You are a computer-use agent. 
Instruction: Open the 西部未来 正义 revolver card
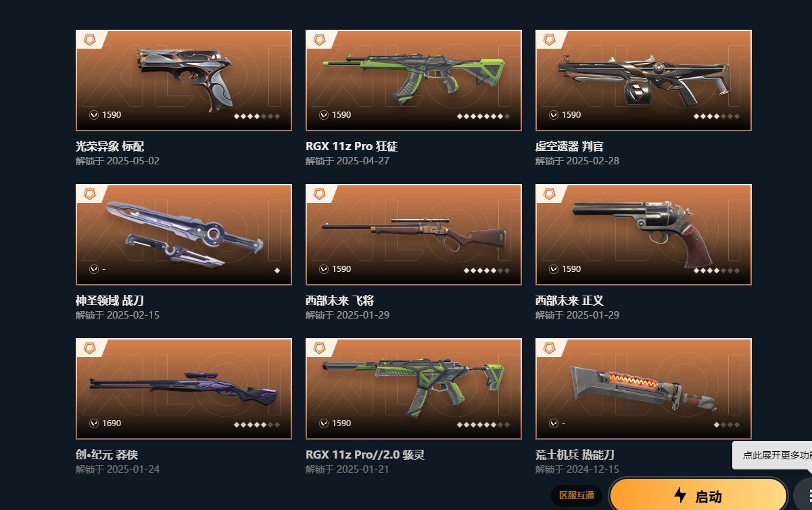pos(644,235)
